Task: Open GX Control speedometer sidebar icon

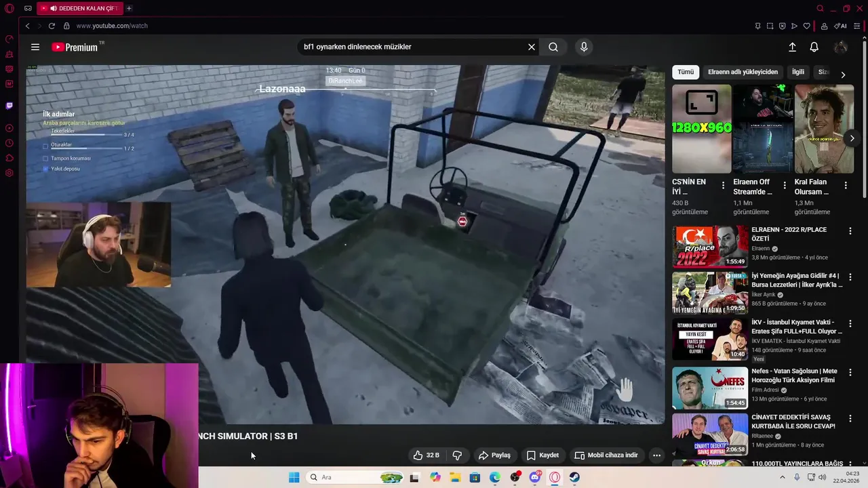Action: pyautogui.click(x=9, y=39)
